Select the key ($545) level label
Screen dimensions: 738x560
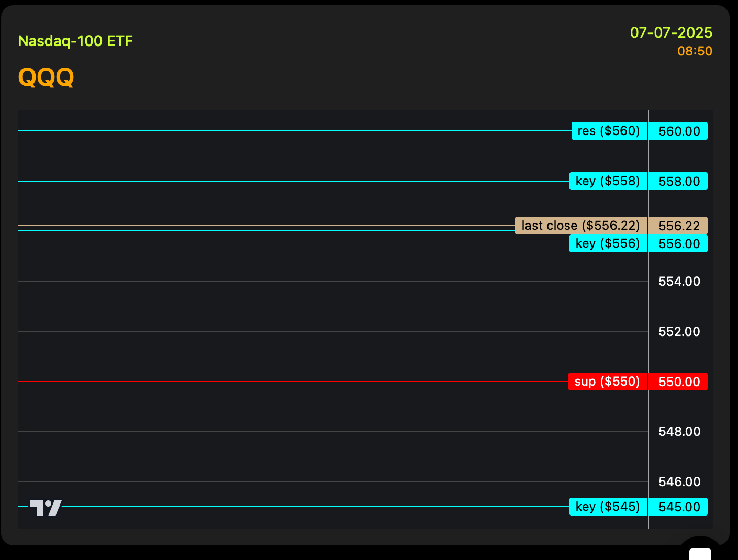608,507
